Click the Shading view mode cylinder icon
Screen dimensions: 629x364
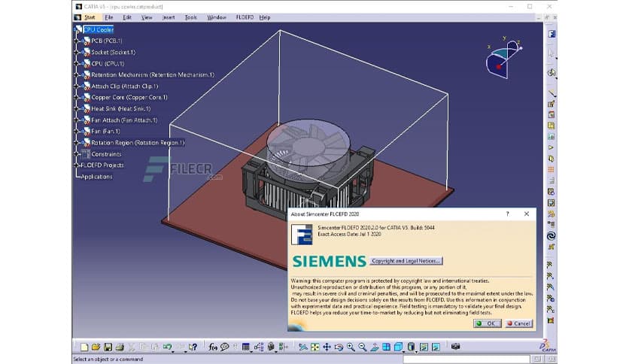[x=411, y=347]
